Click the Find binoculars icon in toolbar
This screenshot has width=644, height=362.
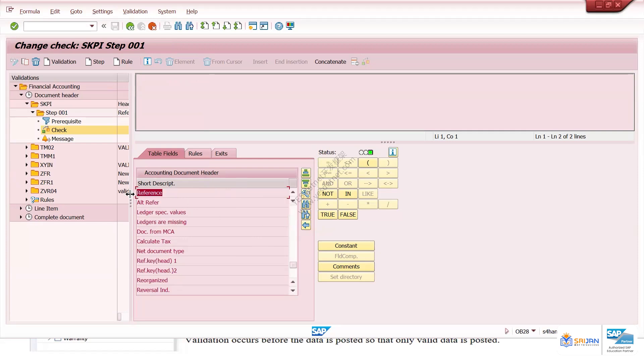coord(178,26)
